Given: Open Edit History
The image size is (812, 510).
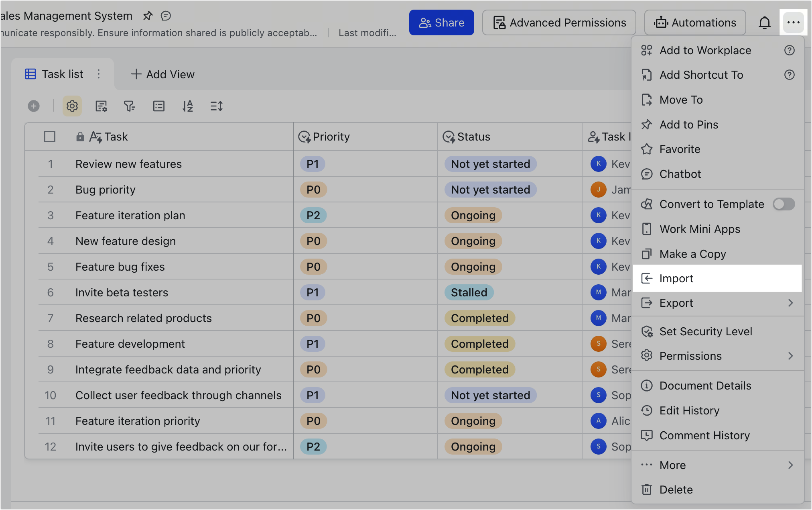Looking at the screenshot, I should tap(717, 410).
